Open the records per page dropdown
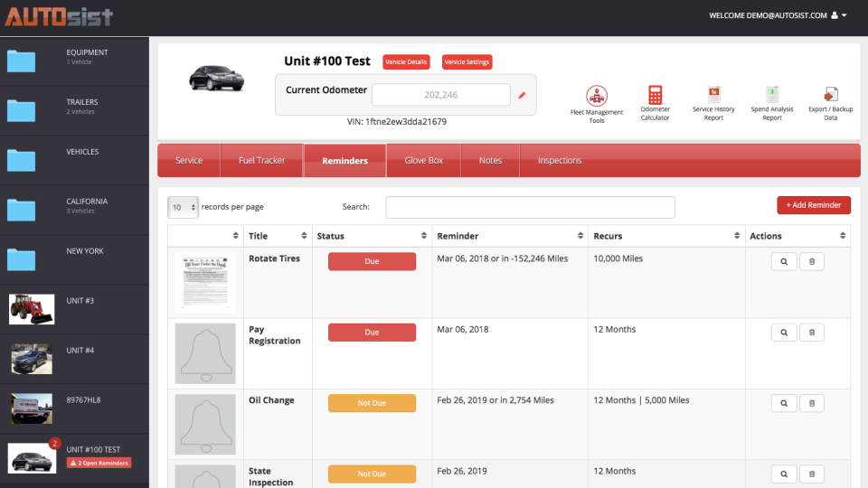The width and height of the screenshot is (868, 488). 183,208
